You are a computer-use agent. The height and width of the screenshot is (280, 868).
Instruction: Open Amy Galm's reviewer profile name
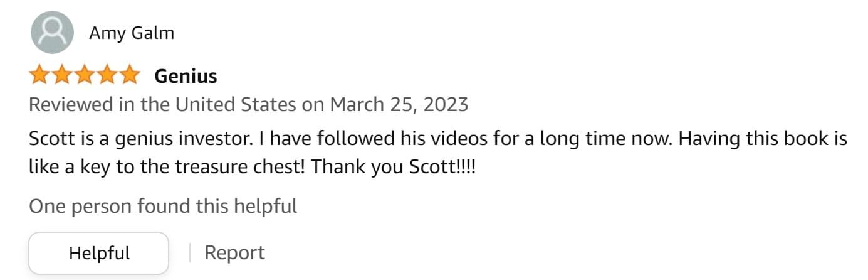coord(132,33)
